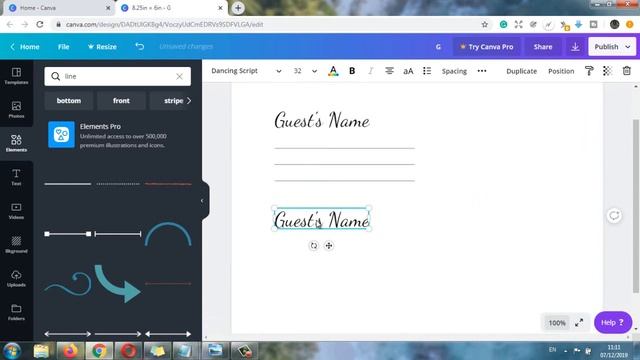Click the rotate handle below the text box
Image resolution: width=640 pixels, height=360 pixels.
click(313, 246)
